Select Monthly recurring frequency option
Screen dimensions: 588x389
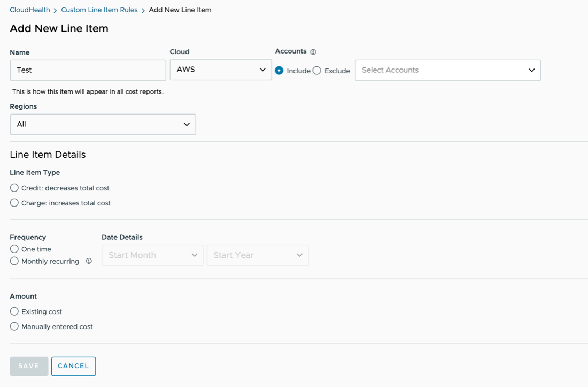14,261
